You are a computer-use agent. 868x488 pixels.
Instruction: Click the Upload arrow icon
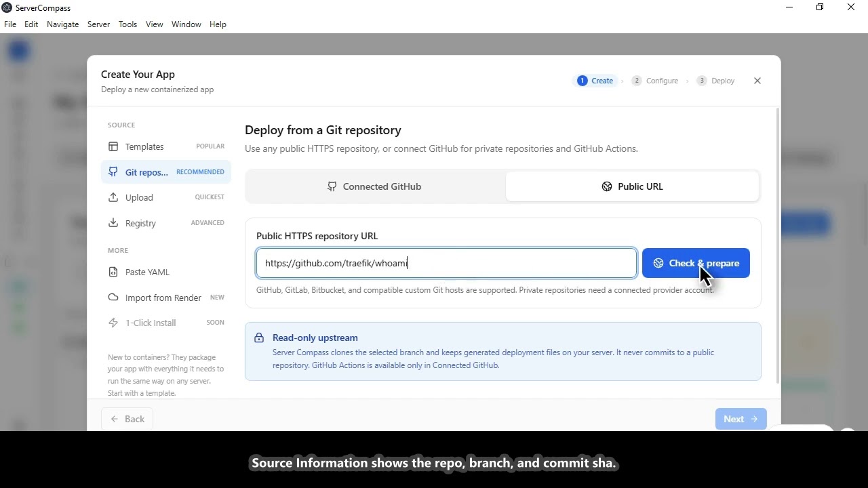(113, 197)
